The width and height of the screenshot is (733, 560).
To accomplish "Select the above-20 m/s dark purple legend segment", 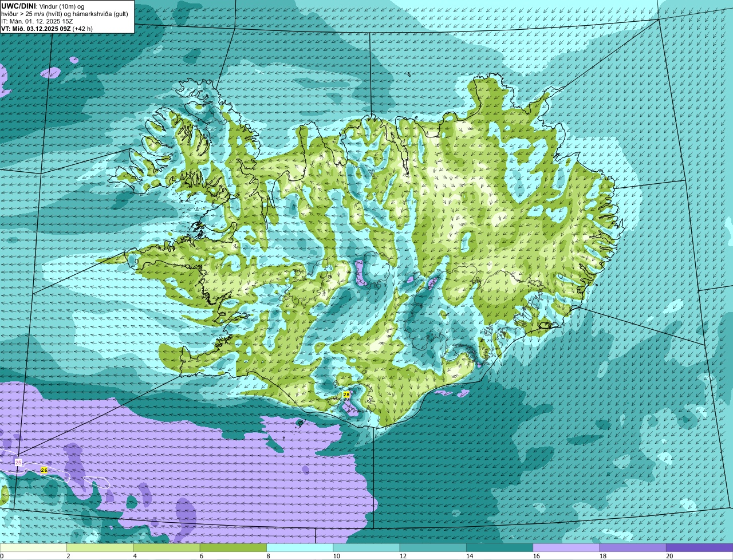I will [x=700, y=548].
